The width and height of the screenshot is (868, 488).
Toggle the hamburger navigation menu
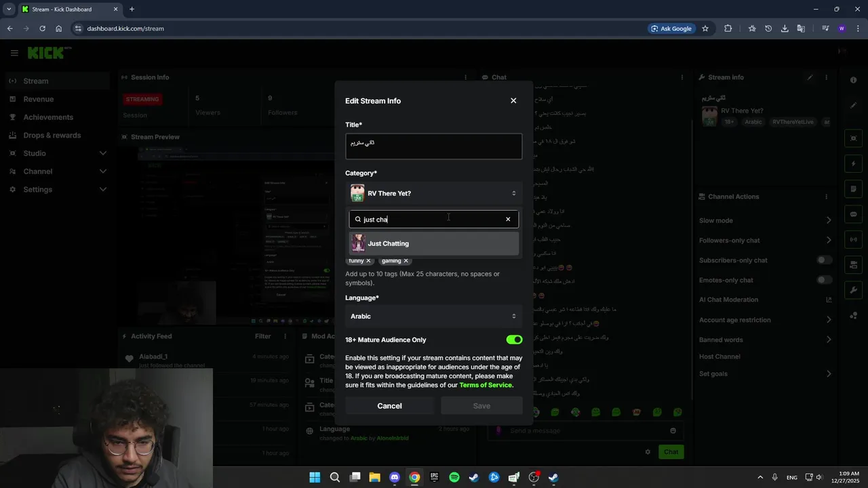[x=14, y=53]
